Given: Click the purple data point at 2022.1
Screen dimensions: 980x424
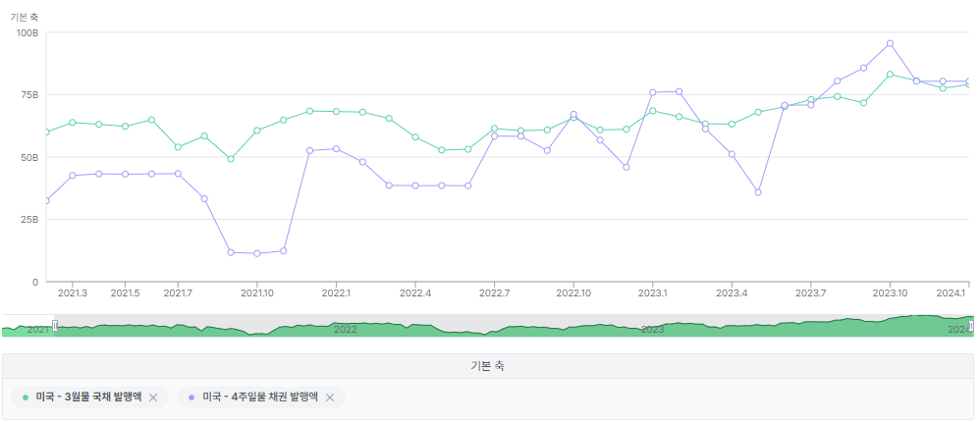Looking at the screenshot, I should [x=336, y=148].
